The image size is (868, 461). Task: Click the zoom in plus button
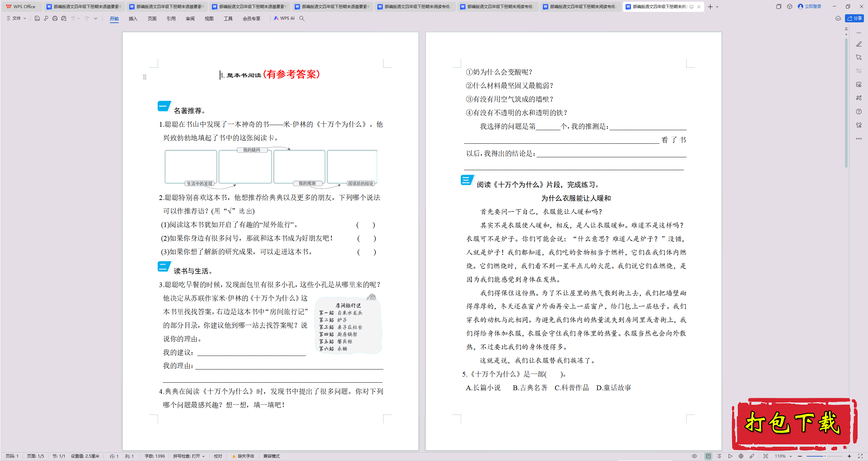(x=849, y=456)
